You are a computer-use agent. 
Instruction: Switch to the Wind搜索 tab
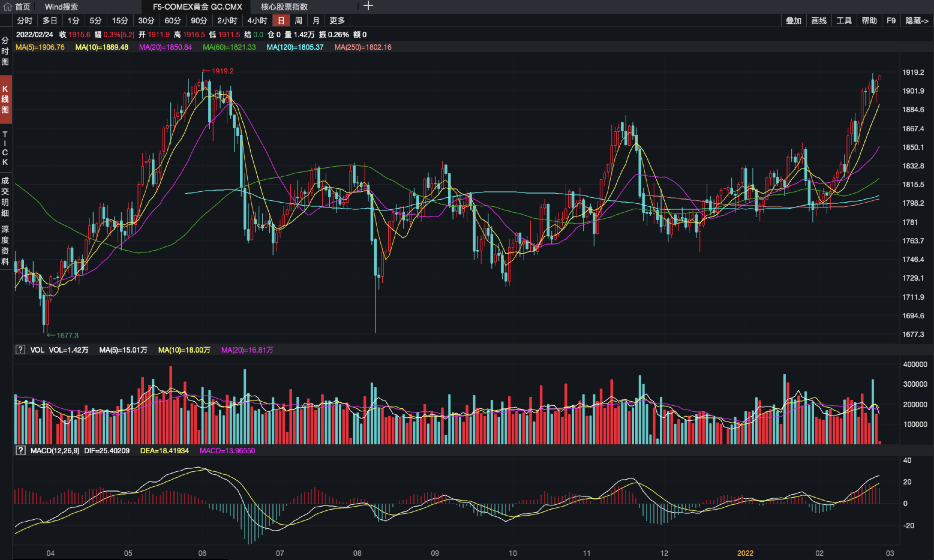61,7
